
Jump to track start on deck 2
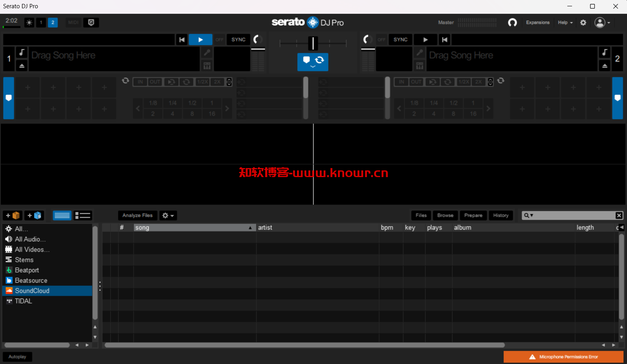click(x=445, y=40)
